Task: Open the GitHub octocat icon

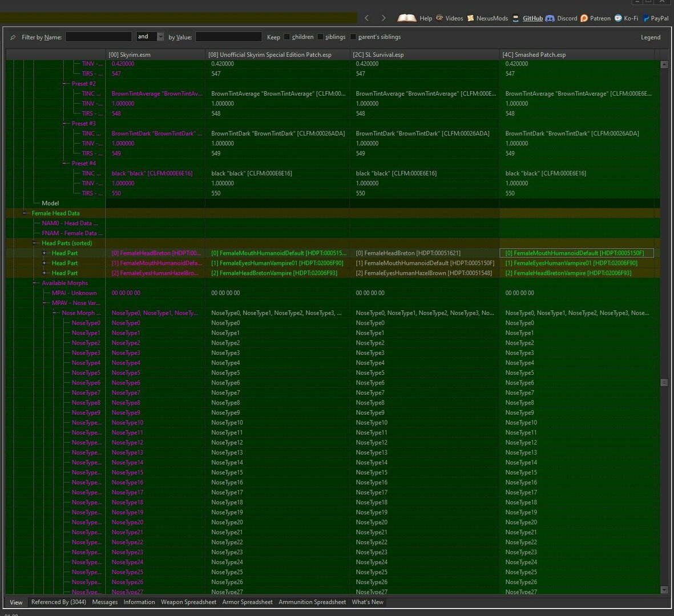Action: tap(515, 18)
